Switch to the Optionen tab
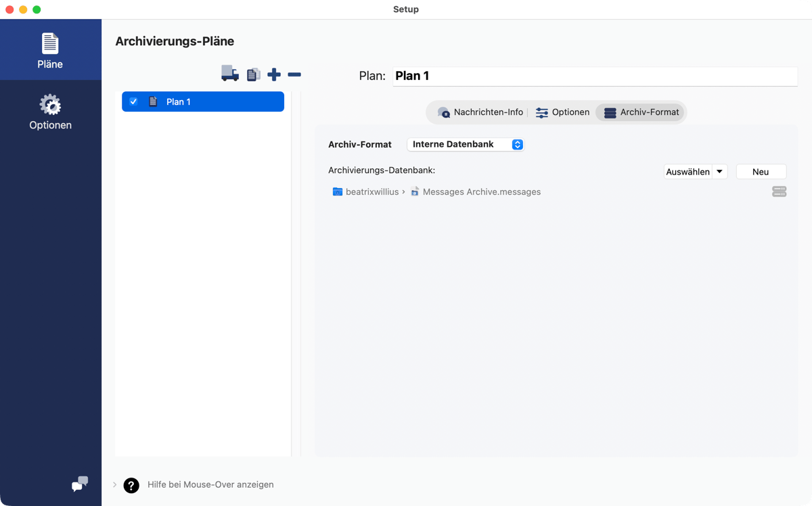 point(562,112)
